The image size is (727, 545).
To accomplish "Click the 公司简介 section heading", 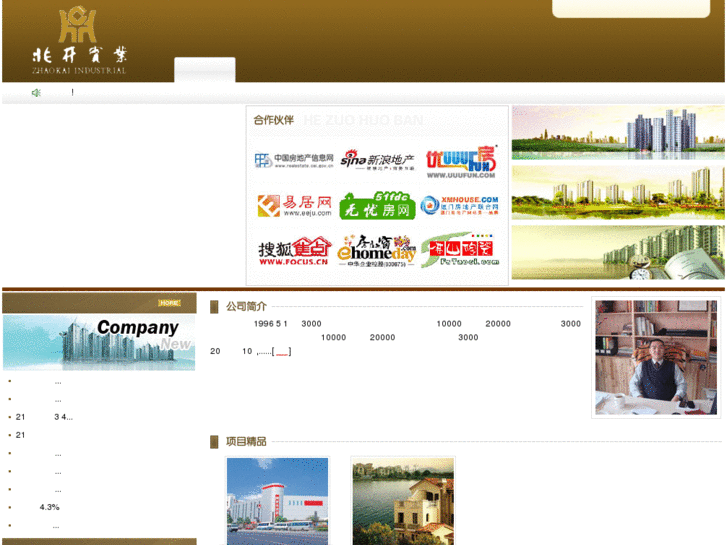I will pos(246,307).
